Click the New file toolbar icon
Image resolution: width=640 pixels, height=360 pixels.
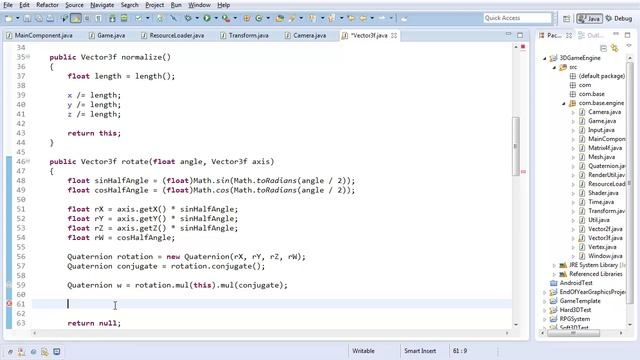click(x=8, y=18)
